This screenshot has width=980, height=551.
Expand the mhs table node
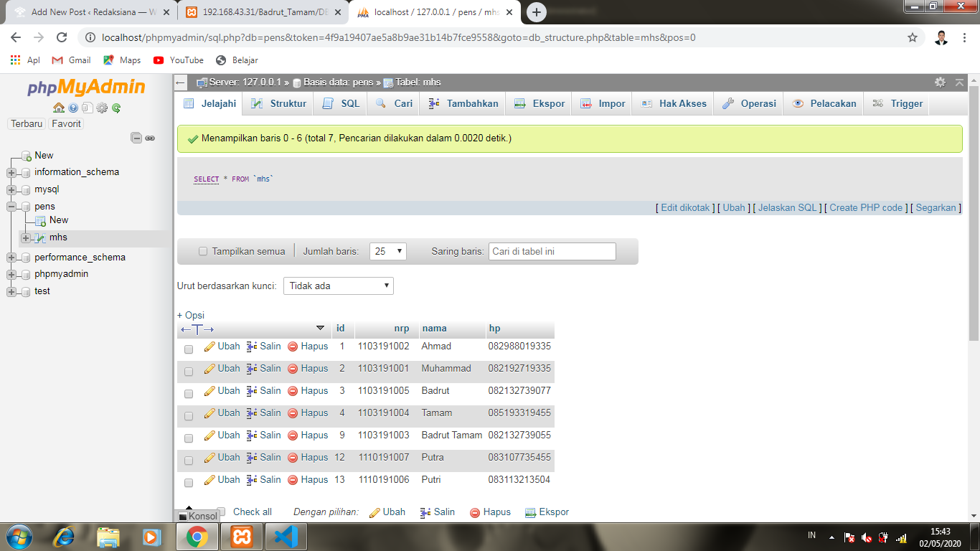[26, 237]
